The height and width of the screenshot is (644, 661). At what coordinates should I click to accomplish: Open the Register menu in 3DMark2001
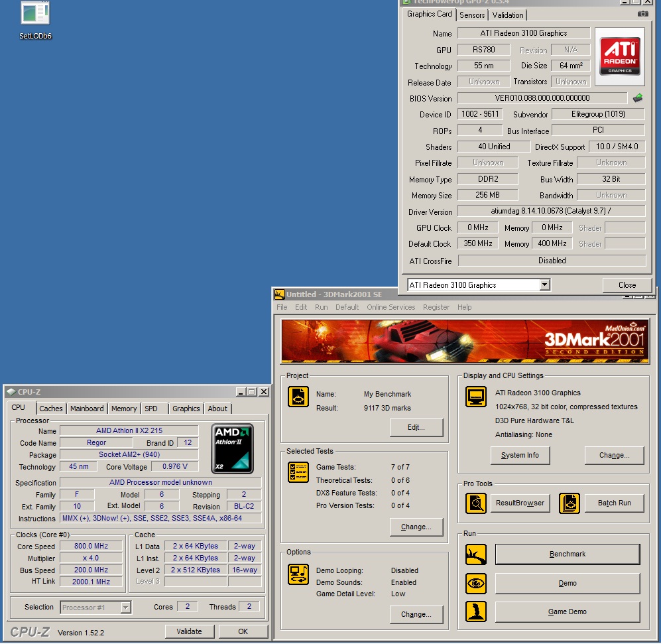point(436,307)
